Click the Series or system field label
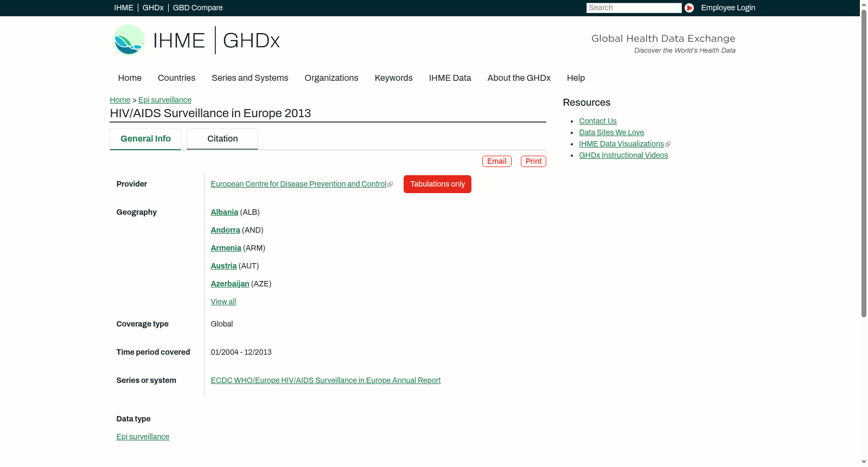 [146, 380]
